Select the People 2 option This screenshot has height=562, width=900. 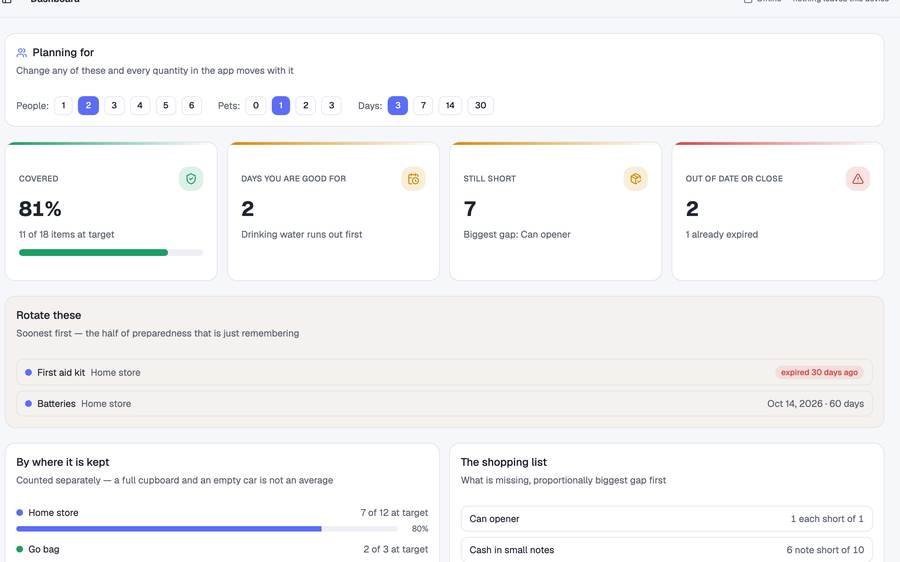[x=88, y=106]
